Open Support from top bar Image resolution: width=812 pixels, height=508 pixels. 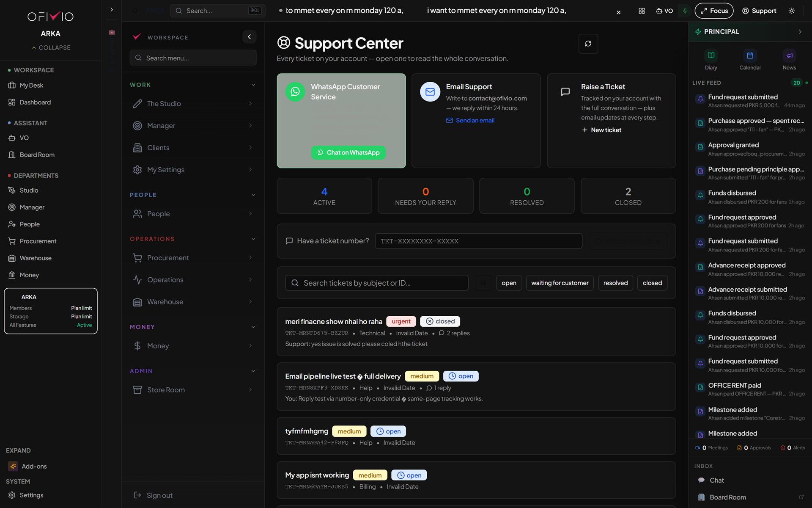[759, 11]
